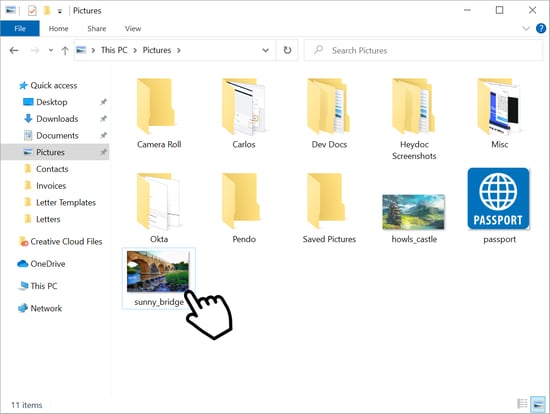This screenshot has width=550, height=414.
Task: Select the passport file icon
Action: (x=498, y=199)
